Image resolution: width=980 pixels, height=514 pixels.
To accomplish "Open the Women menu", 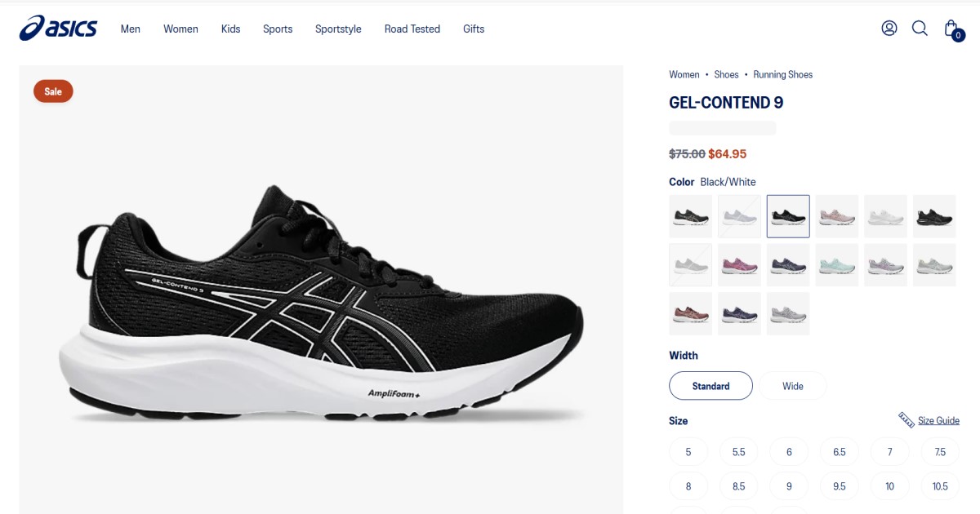I will (x=180, y=29).
